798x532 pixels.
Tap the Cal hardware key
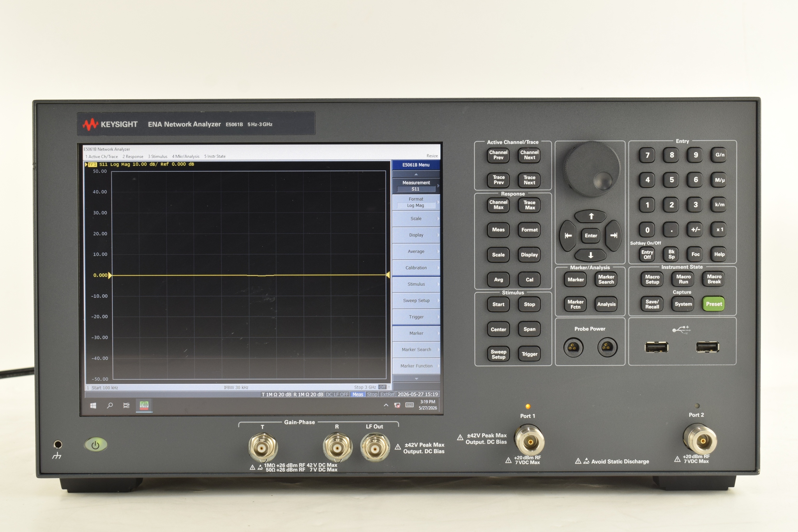[529, 279]
